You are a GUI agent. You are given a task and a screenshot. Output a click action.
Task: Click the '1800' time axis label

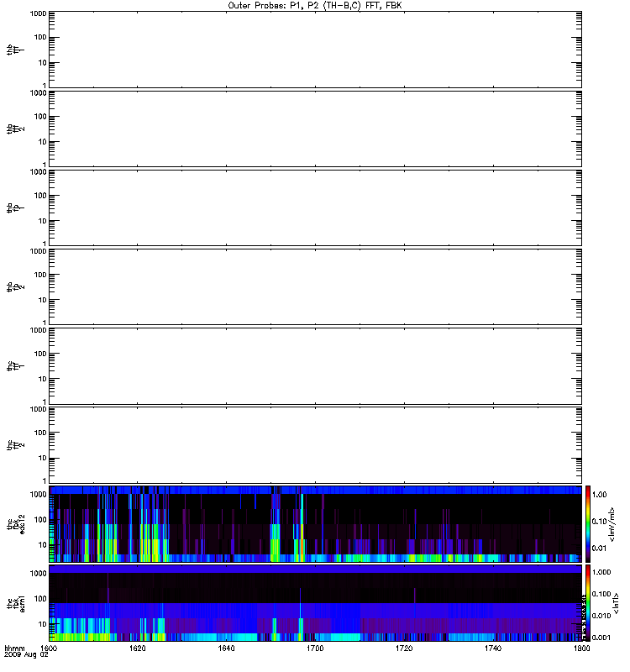point(581,648)
